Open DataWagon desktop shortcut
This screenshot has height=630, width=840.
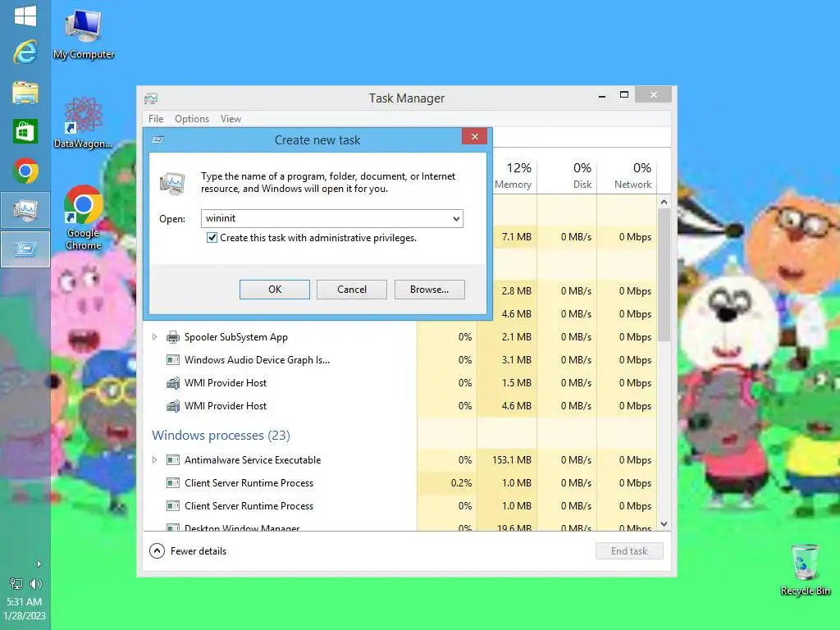click(x=84, y=122)
